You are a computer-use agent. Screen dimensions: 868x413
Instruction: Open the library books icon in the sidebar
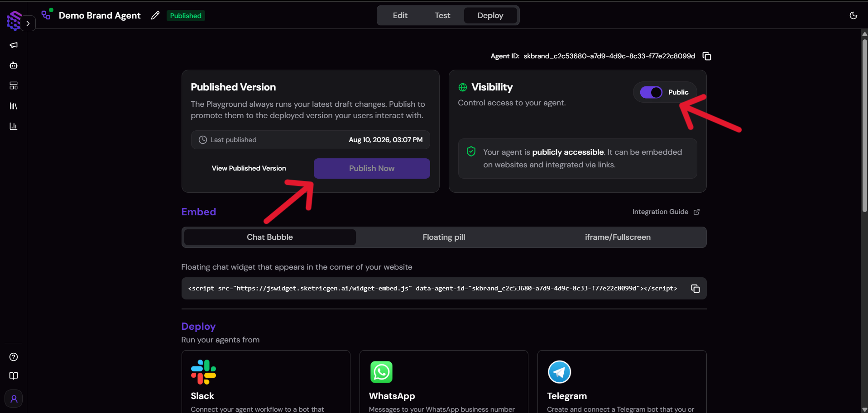14,106
